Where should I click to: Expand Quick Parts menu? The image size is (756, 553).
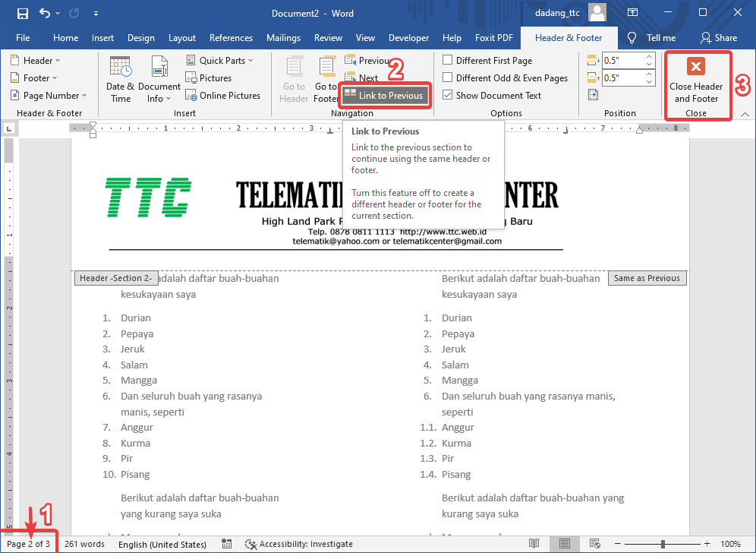pos(220,61)
